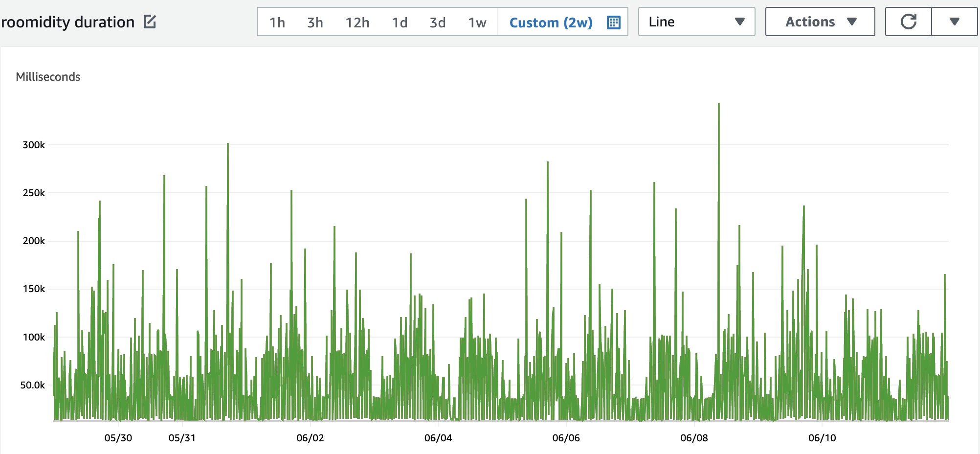Click the 50.0k y-axis label
This screenshot has width=980, height=454.
point(33,385)
